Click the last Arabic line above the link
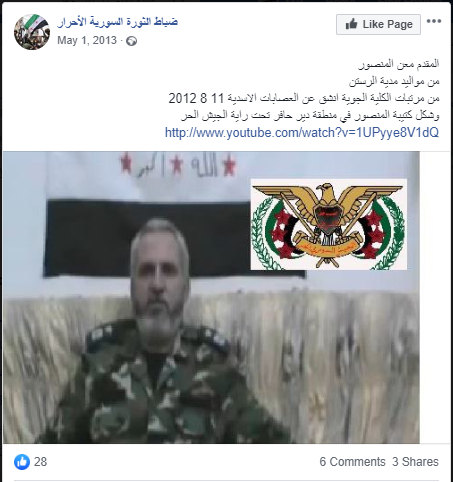 point(310,116)
